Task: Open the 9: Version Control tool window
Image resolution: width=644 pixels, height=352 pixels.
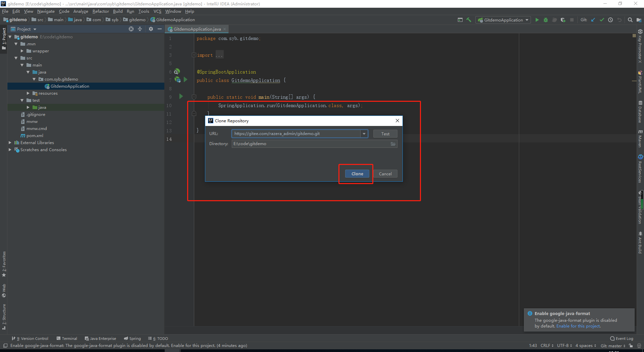Action: coord(30,339)
